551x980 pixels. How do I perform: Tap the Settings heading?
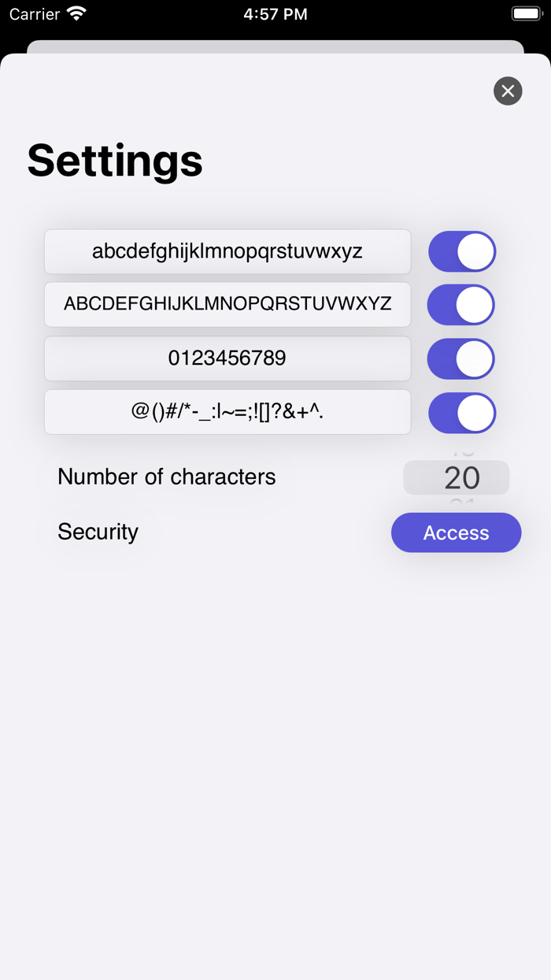[x=115, y=161]
